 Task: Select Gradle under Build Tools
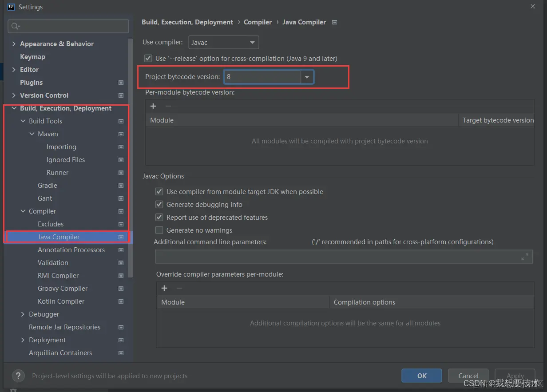click(x=48, y=186)
